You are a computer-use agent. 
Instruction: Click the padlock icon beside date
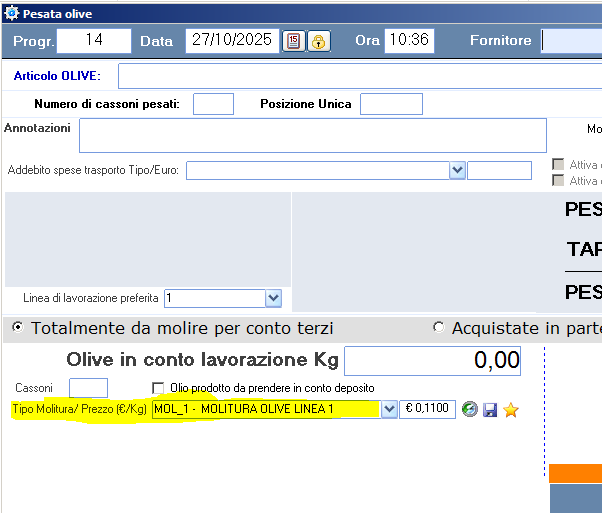point(318,41)
